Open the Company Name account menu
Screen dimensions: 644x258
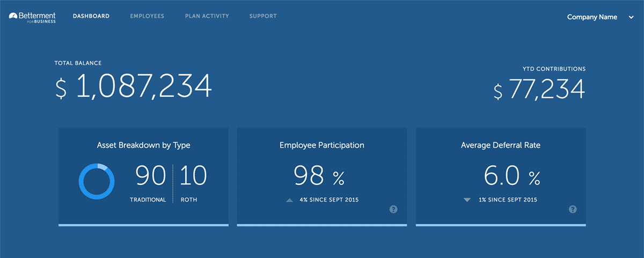click(x=600, y=17)
